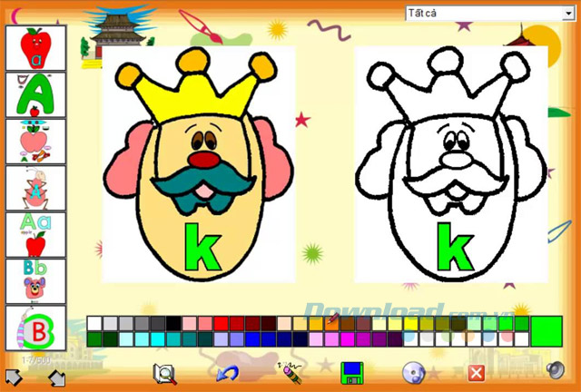Viewport: 581px width, 392px height.
Task: Pick the bright magenta color swatch
Action: [x=348, y=339]
